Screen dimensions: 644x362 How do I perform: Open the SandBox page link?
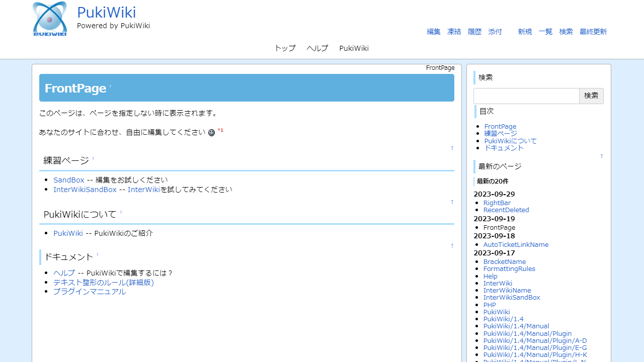tap(69, 180)
